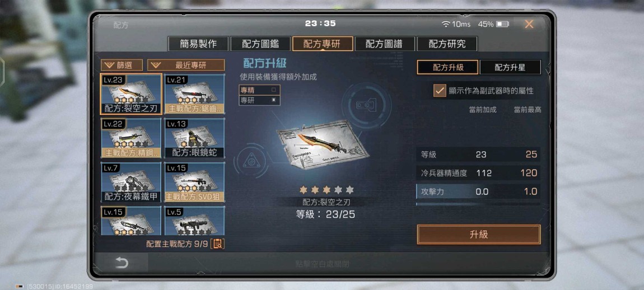Click the central 裂空之刃 blueprint image

tap(323, 144)
